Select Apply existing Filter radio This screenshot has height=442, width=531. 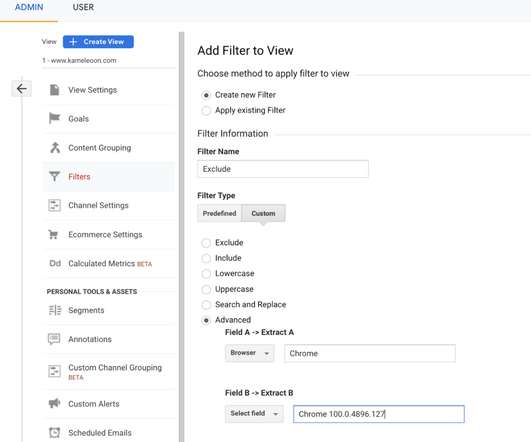click(206, 111)
